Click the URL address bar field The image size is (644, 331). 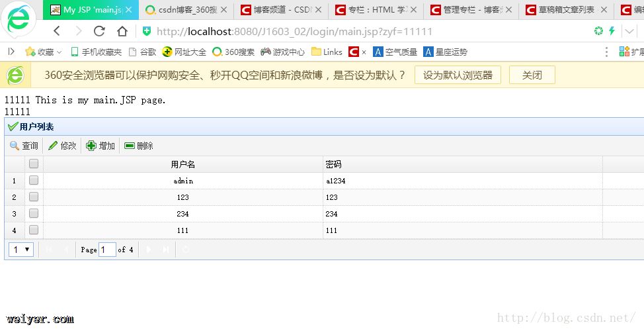294,31
